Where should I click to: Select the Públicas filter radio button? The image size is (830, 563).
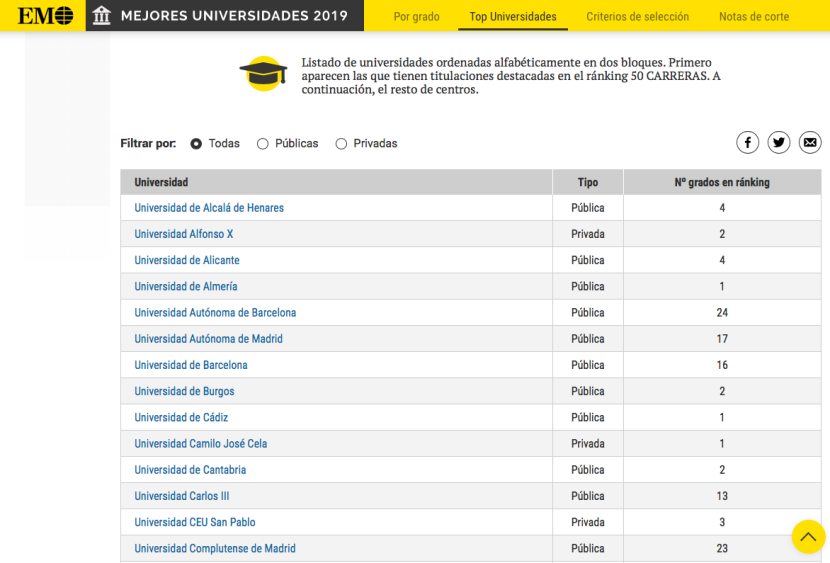click(263, 144)
